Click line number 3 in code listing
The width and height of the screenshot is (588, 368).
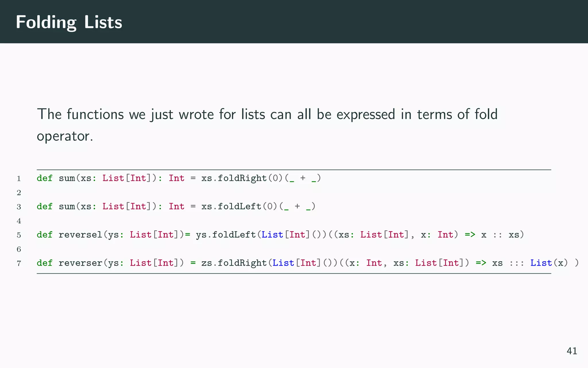pos(19,207)
